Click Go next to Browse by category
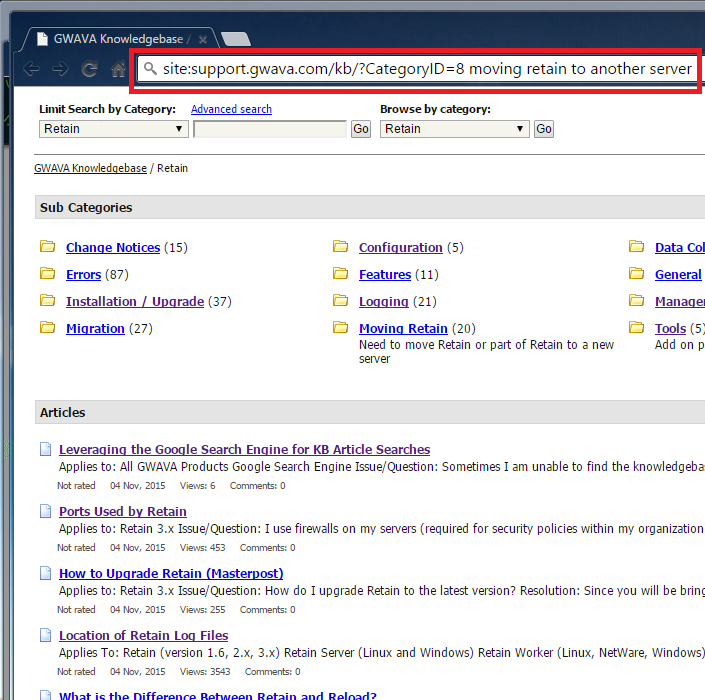This screenshot has height=700, width=705. click(x=544, y=129)
